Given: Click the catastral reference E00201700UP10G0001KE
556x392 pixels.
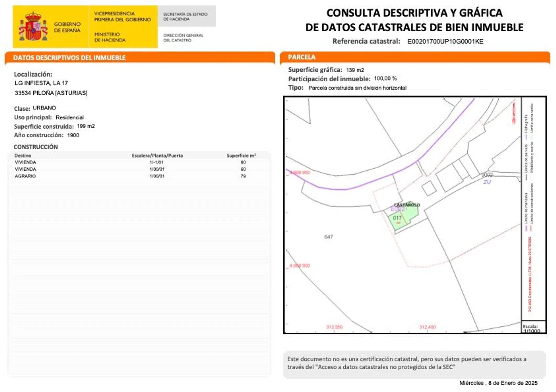Looking at the screenshot, I should tap(445, 41).
